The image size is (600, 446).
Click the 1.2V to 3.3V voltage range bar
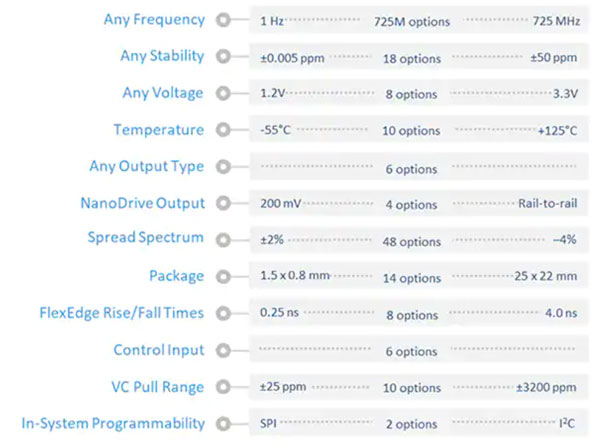pos(412,94)
